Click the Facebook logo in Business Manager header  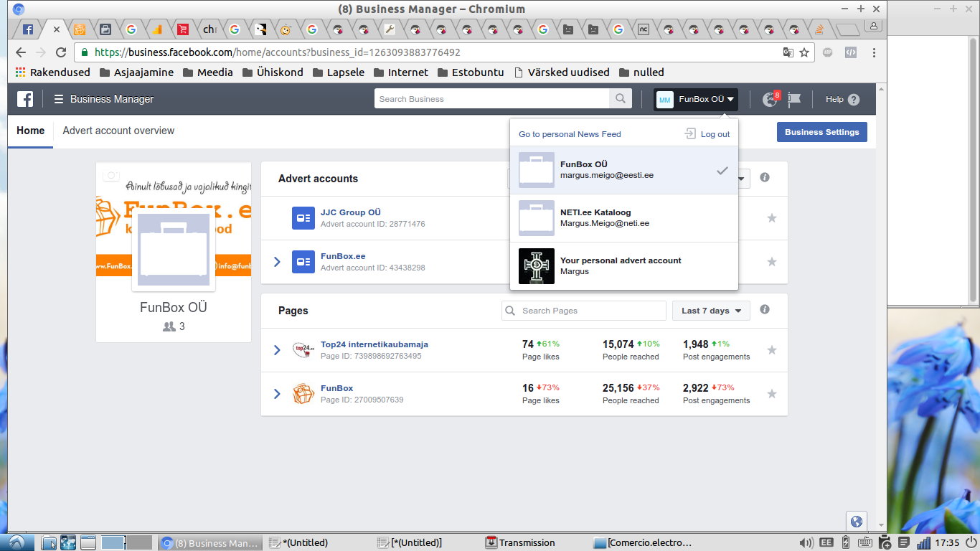click(25, 99)
